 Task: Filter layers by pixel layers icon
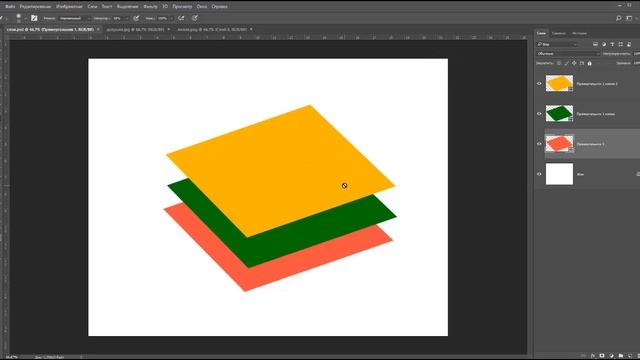pyautogui.click(x=596, y=44)
